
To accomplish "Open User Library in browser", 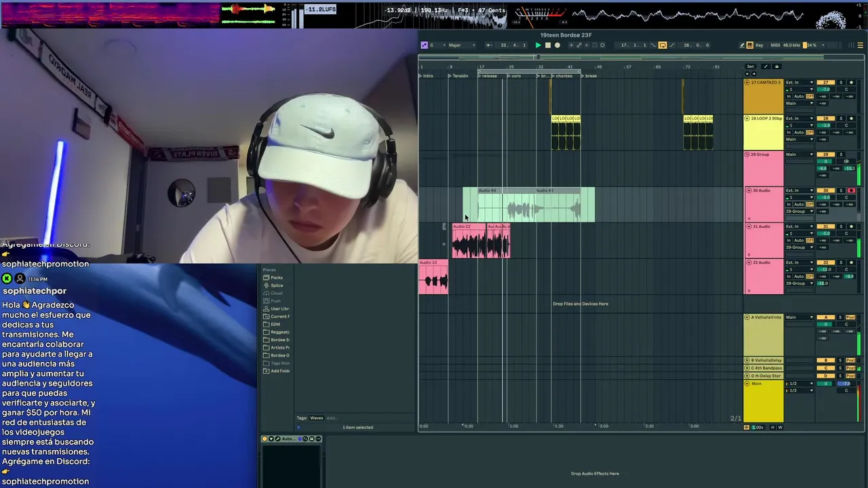I will [x=277, y=308].
